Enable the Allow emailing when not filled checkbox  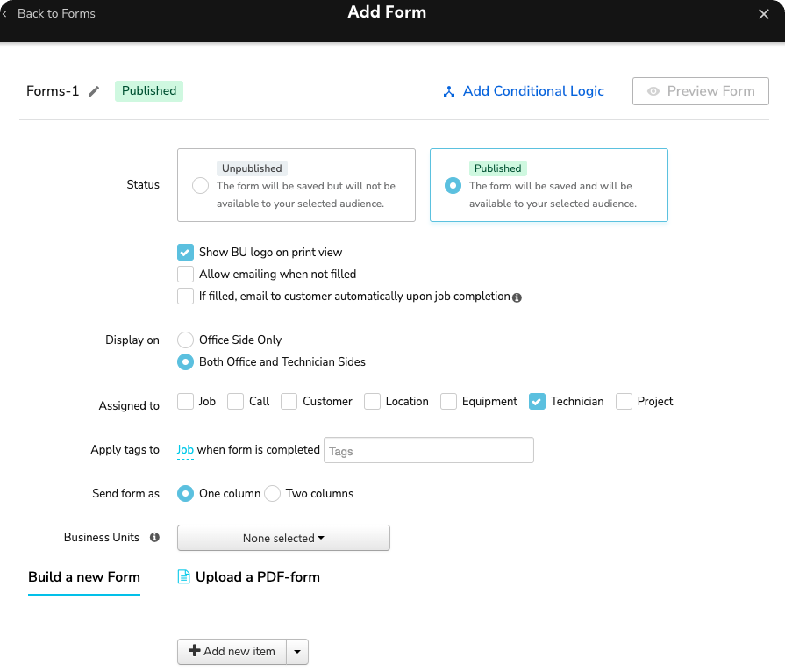[185, 274]
